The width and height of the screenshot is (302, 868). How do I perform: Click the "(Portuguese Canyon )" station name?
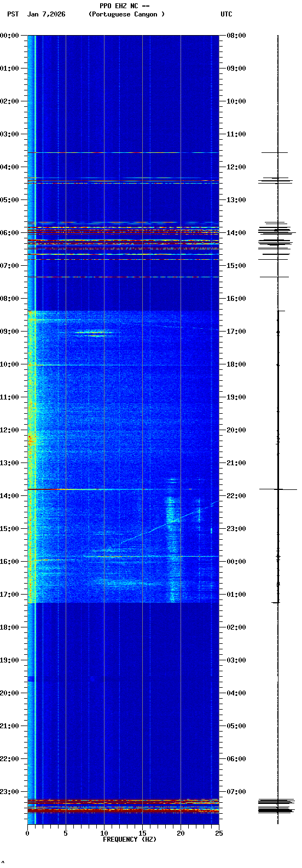[126, 14]
